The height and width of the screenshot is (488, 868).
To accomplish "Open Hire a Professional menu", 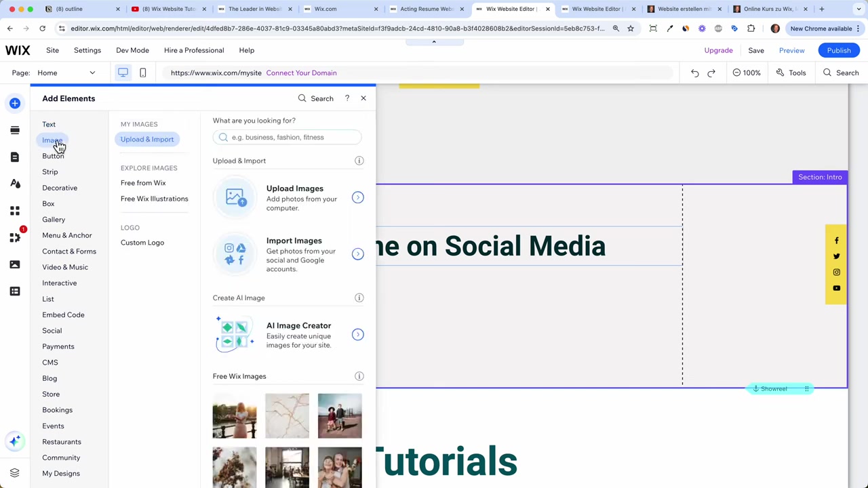I will [194, 50].
